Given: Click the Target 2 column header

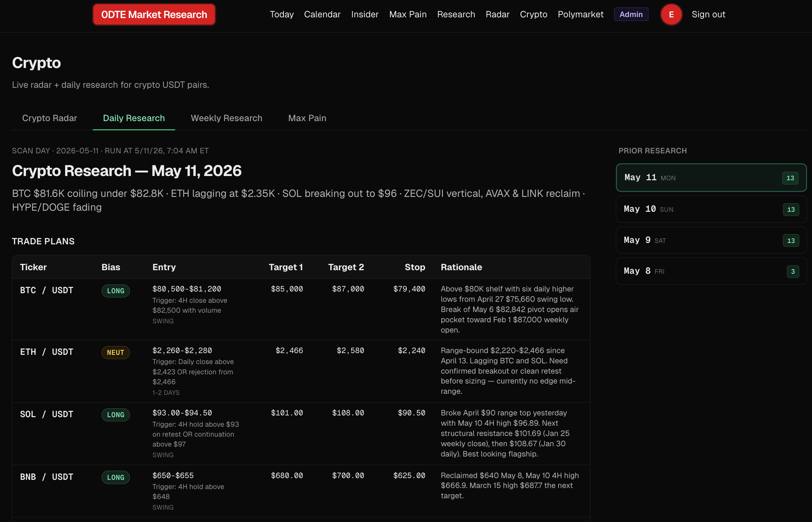Looking at the screenshot, I should click(346, 267).
